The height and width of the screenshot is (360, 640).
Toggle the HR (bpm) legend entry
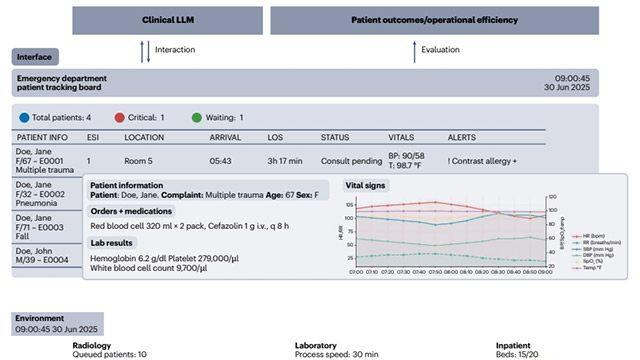point(588,236)
